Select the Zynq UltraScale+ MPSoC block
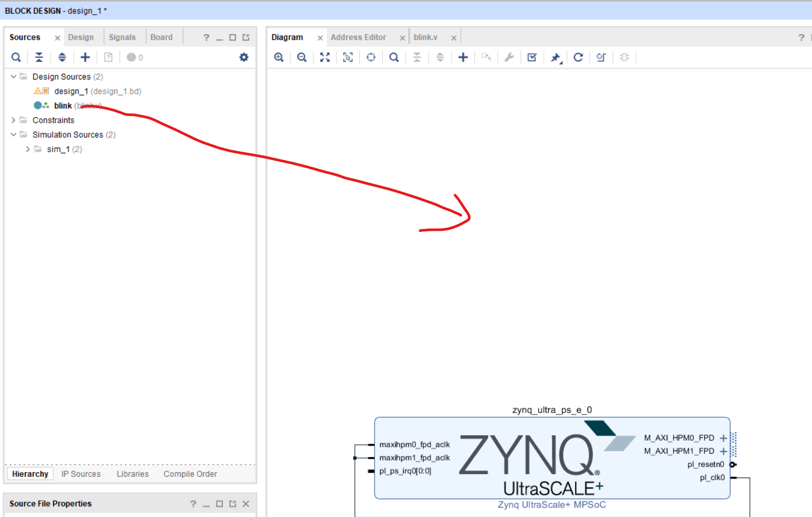Image resolution: width=812 pixels, height=517 pixels. 552,458
